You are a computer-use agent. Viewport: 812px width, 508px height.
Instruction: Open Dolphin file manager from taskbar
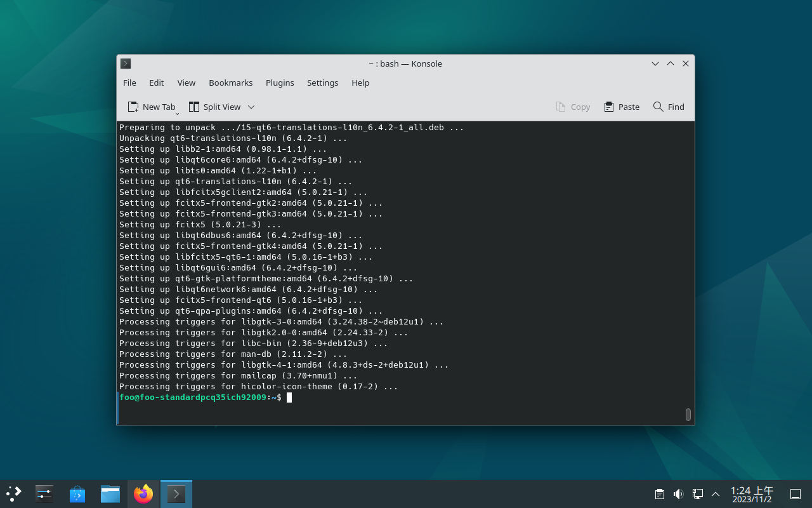point(110,494)
